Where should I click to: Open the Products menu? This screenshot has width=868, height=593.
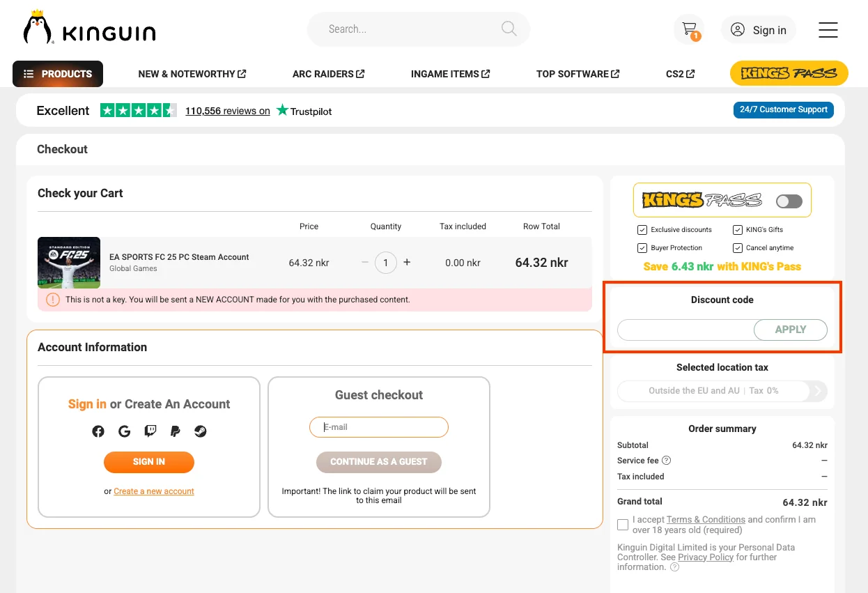(58, 74)
